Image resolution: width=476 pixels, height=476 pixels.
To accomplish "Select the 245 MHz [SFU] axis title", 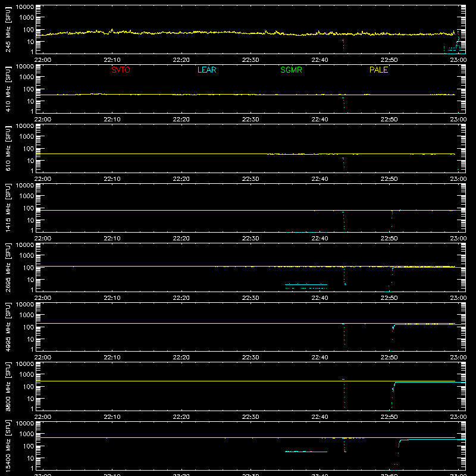I will click(8, 29).
